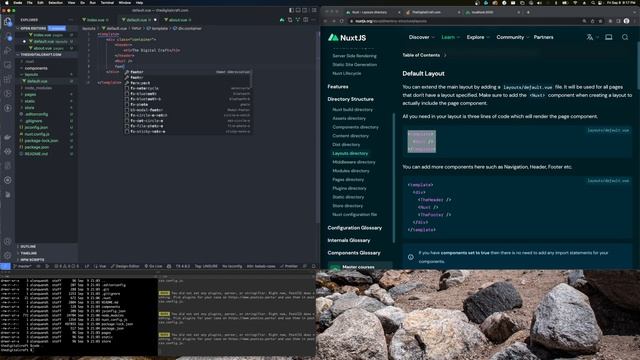
Task: Click notifications bell in VS Code status bar
Action: (x=313, y=266)
